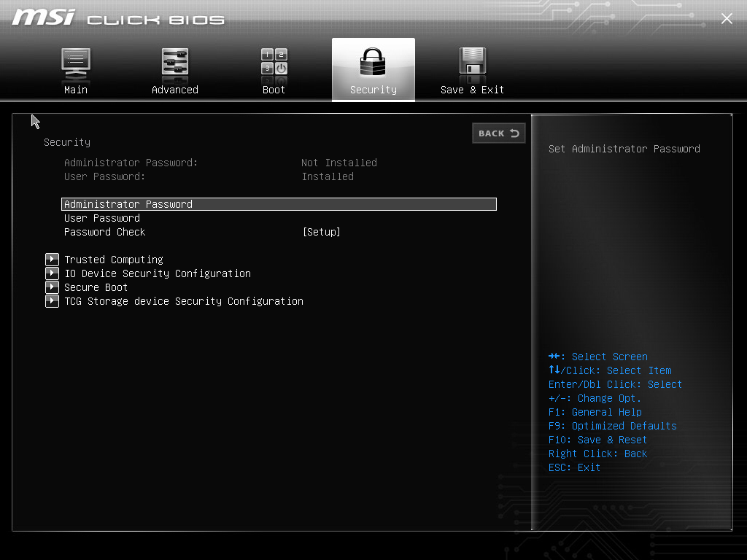Viewport: 747px width, 560px height.
Task: Expand IO Device Security Configuration arrow
Action: 52,273
